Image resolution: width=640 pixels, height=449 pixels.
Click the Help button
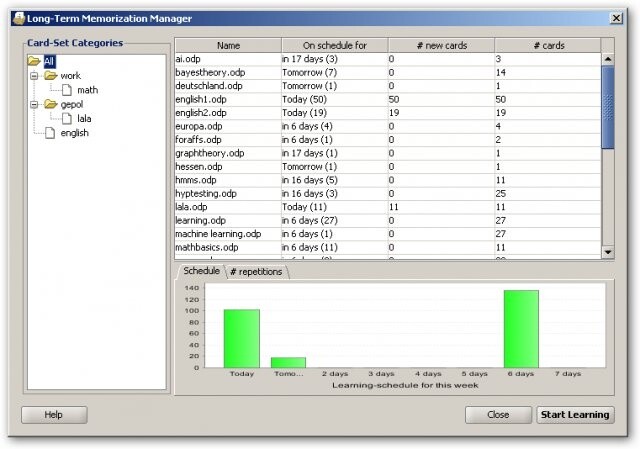[x=54, y=415]
